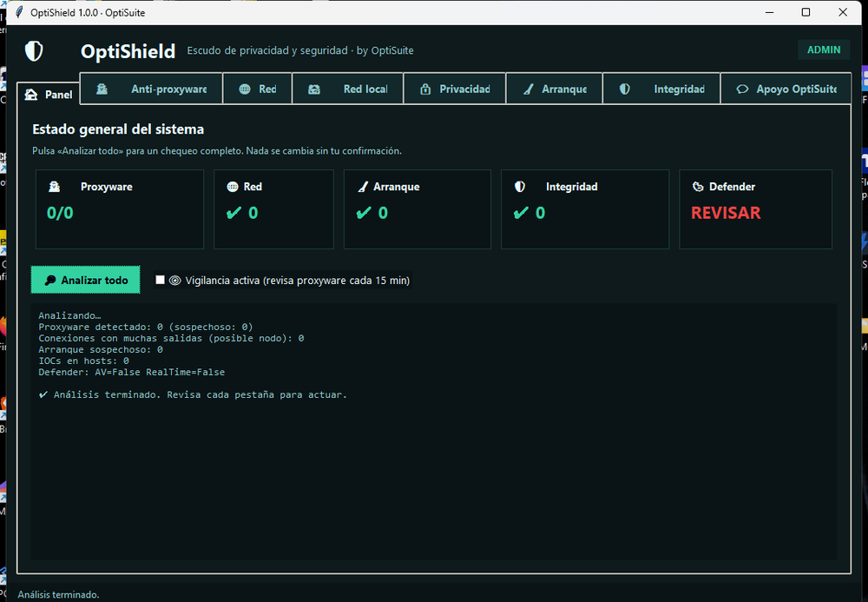
Task: Click the log line 'Defender: AV=False RealTime=False'
Action: pos(132,372)
